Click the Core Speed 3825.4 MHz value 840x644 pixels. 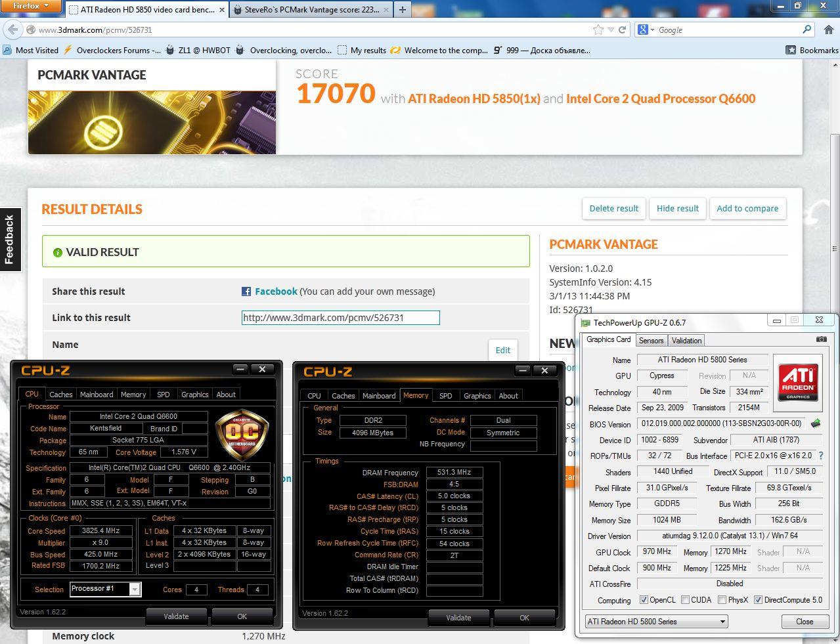(100, 531)
